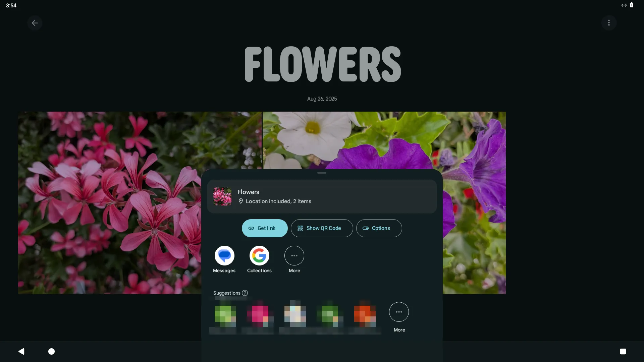Tap the Aug 26, 2025 album date
Viewport: 644px width, 362px height.
coord(322,99)
